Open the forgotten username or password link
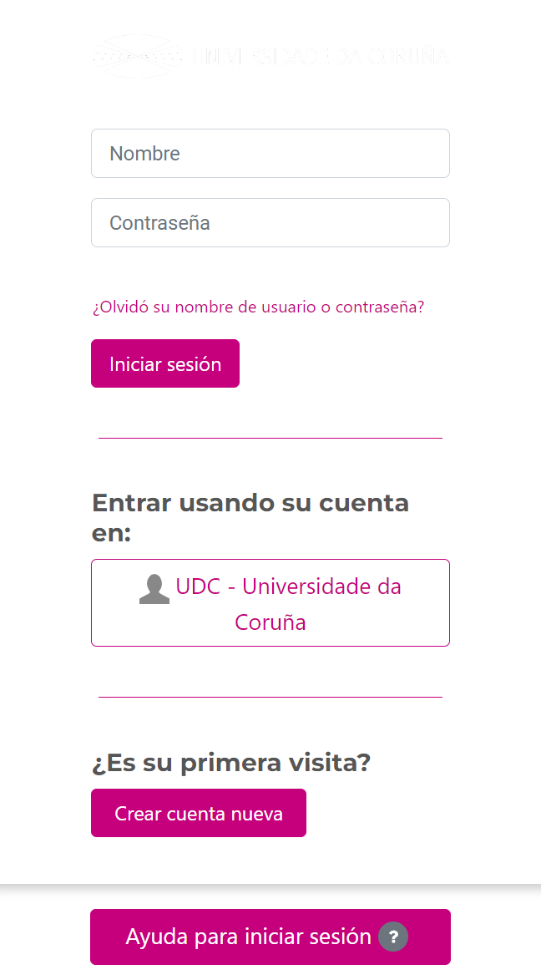 click(258, 307)
